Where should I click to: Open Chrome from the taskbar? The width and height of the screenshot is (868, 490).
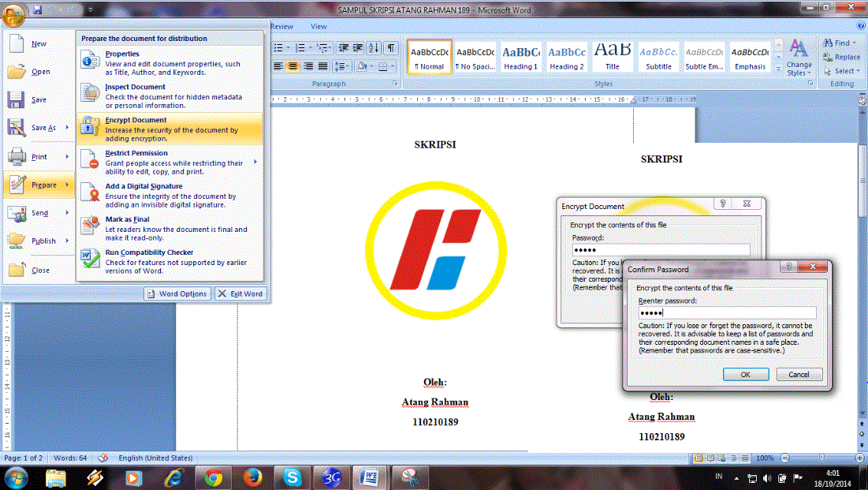coord(213,478)
